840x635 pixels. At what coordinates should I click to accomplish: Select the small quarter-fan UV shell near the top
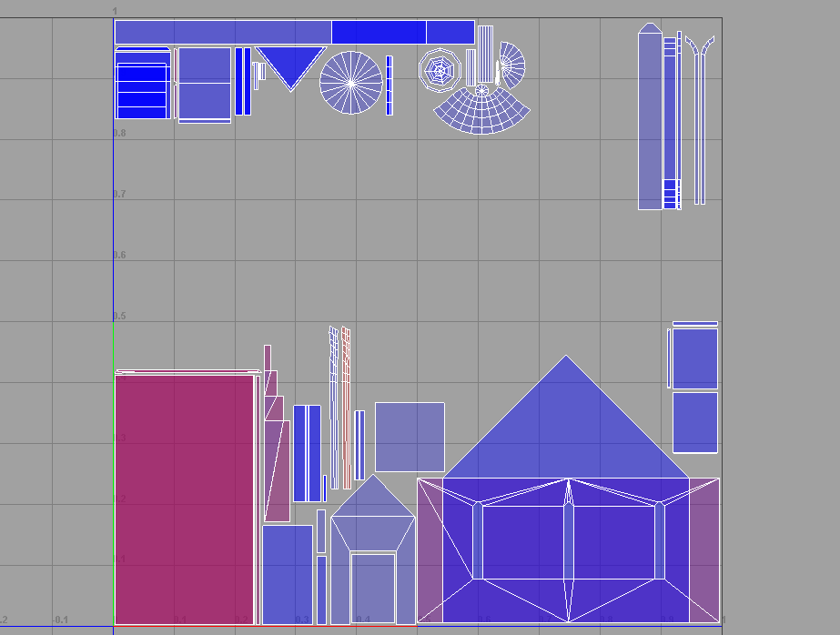click(x=511, y=65)
